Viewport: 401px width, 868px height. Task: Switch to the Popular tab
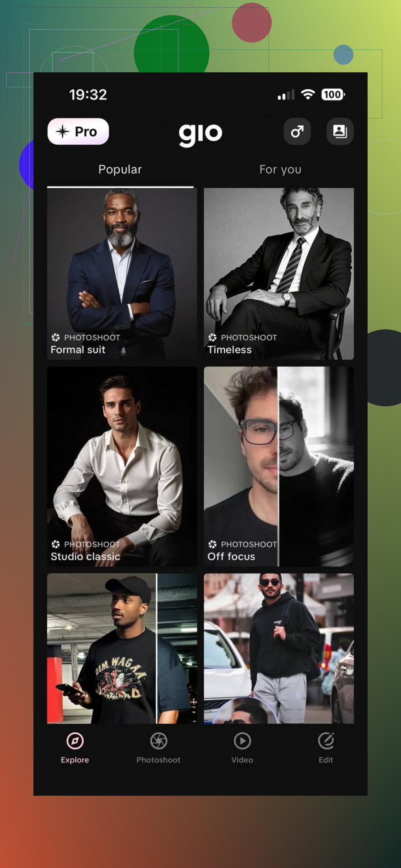(120, 169)
